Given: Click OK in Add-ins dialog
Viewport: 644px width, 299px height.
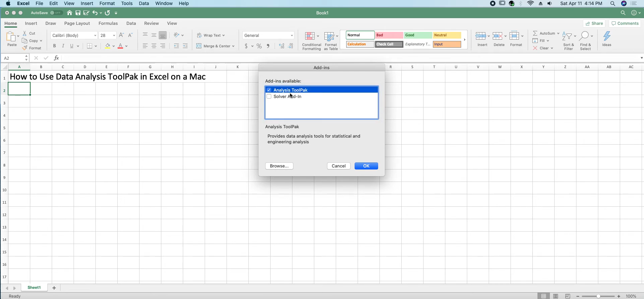Looking at the screenshot, I should click(366, 166).
